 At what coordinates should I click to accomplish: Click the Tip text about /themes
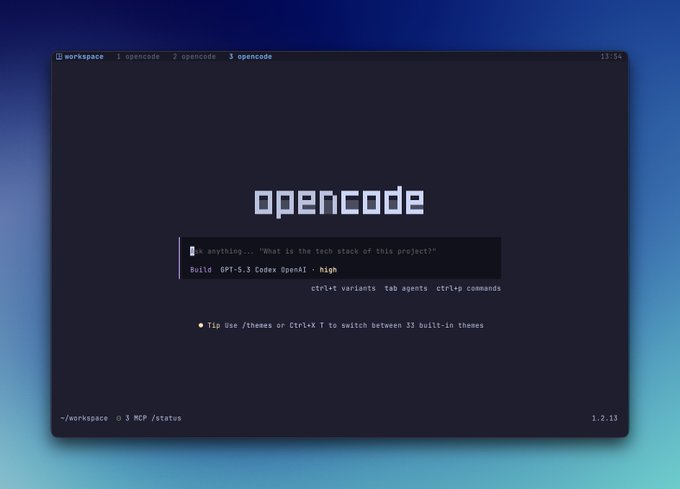pyautogui.click(x=354, y=326)
